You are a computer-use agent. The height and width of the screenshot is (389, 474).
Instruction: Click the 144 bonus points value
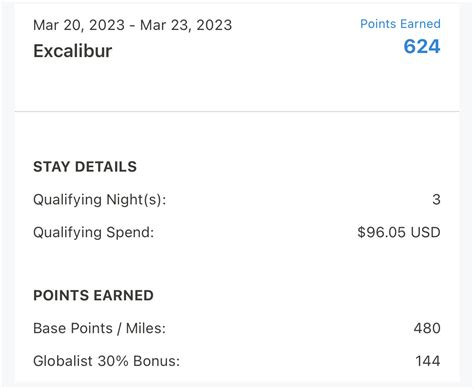click(x=428, y=361)
